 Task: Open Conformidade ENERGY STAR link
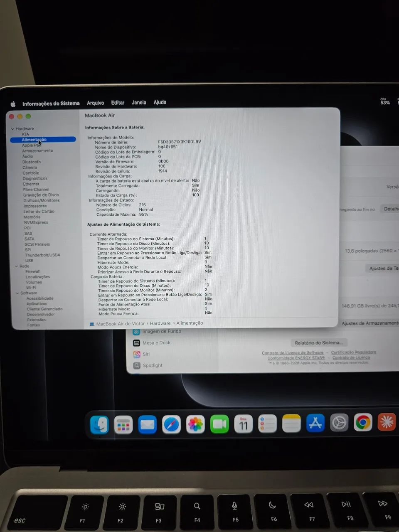click(x=296, y=358)
